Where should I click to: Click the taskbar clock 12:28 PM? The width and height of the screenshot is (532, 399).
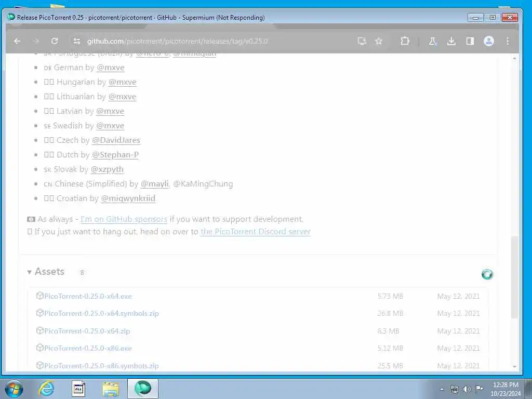click(506, 385)
